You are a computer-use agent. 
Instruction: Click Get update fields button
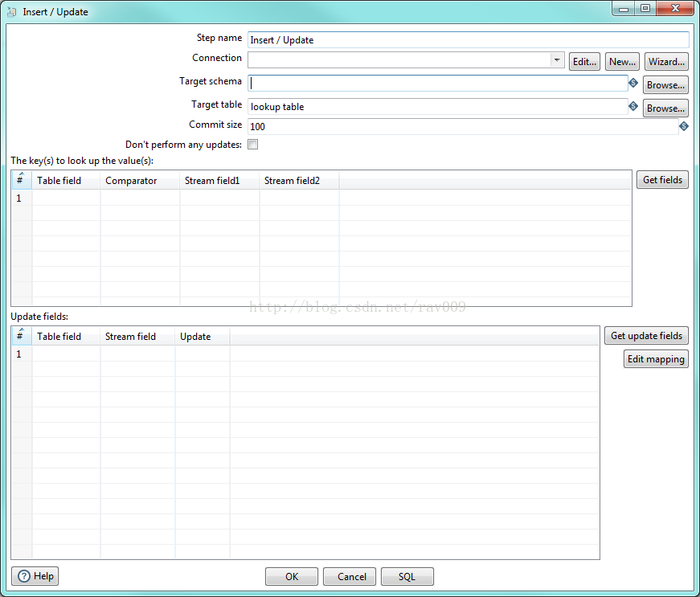(646, 336)
